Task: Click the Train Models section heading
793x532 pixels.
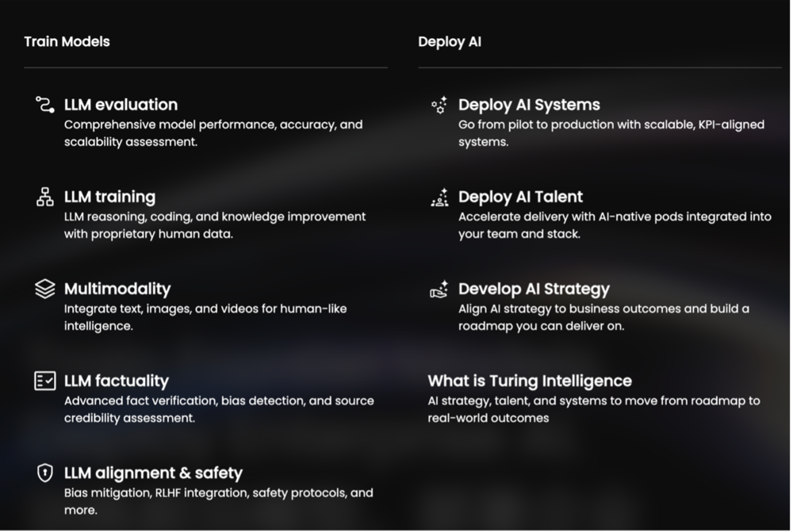Action: point(67,41)
